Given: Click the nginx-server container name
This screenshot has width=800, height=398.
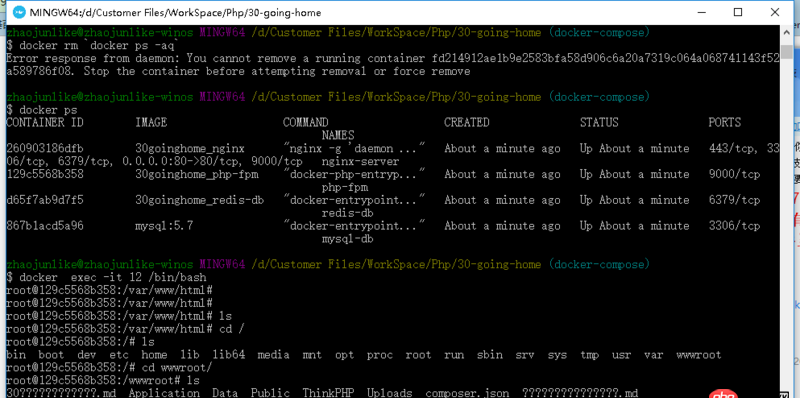Looking at the screenshot, I should [360, 162].
